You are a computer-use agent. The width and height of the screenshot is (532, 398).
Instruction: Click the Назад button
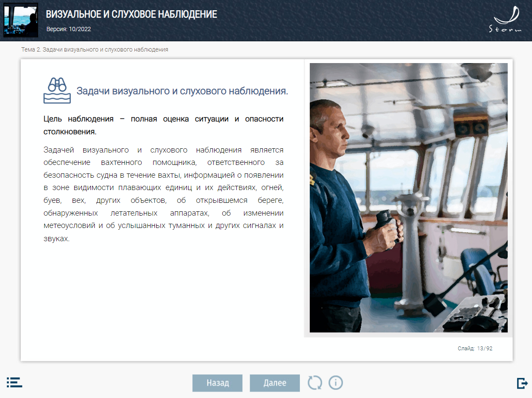[218, 383]
